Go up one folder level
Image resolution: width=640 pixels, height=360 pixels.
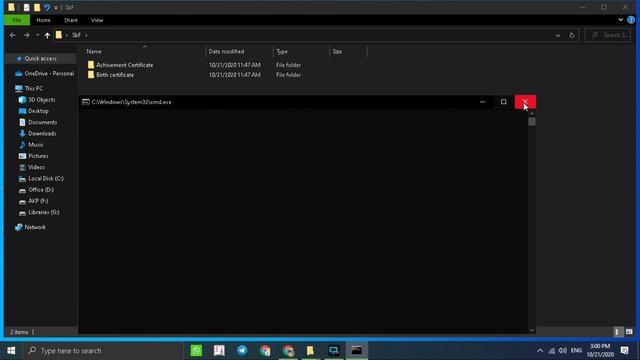[47, 36]
